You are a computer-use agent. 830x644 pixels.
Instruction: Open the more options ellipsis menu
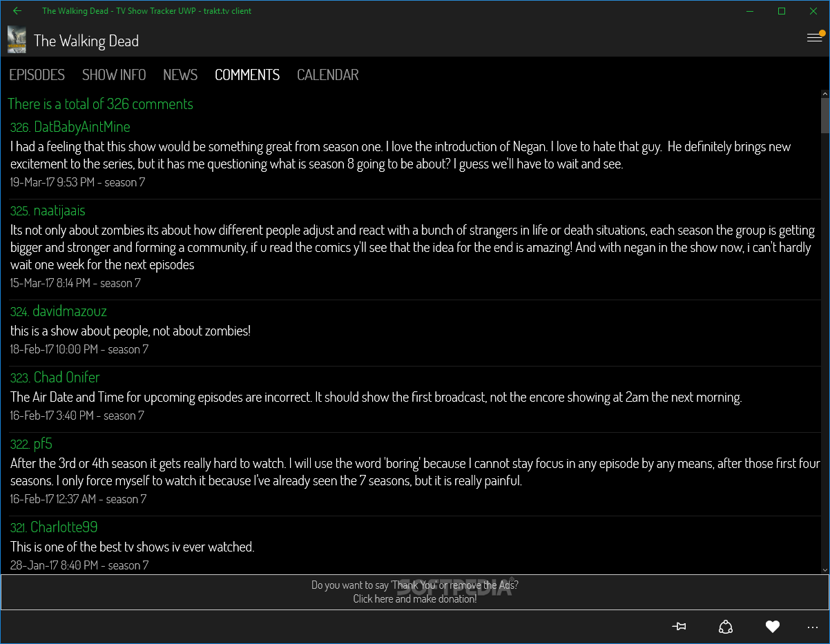(813, 627)
